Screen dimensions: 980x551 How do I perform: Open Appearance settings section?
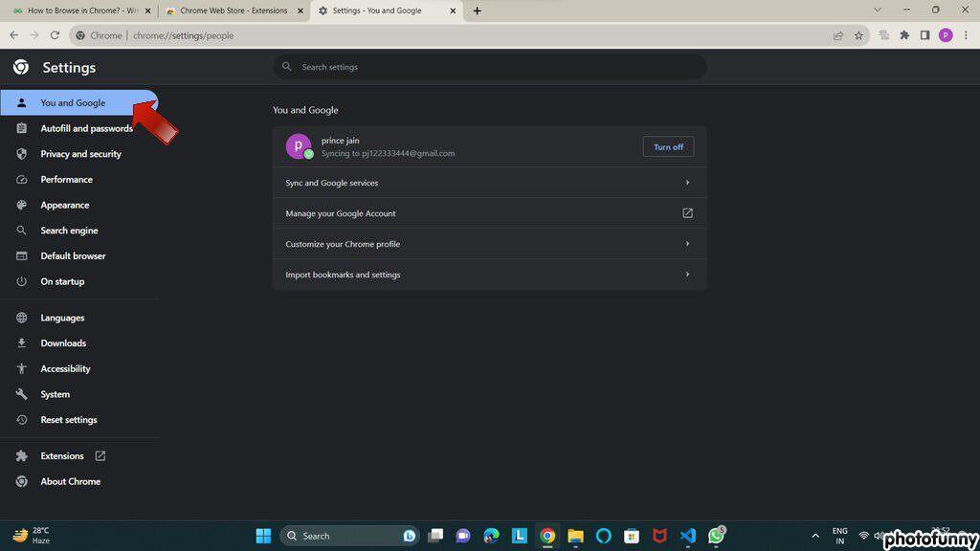pyautogui.click(x=78, y=205)
